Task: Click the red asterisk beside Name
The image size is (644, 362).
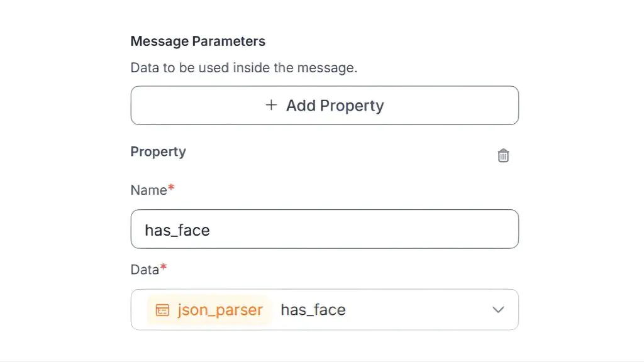Action: tap(171, 189)
